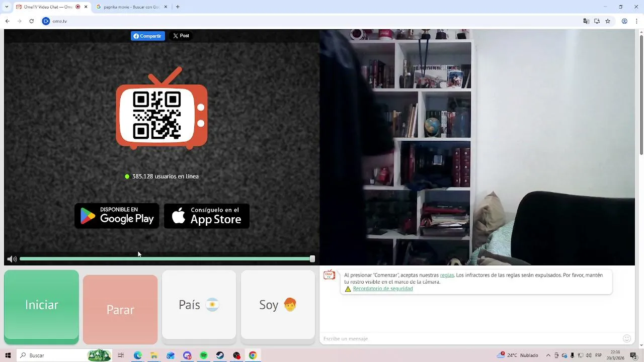The width and height of the screenshot is (644, 362).
Task: Open tray microphone icon
Action: [572, 355]
